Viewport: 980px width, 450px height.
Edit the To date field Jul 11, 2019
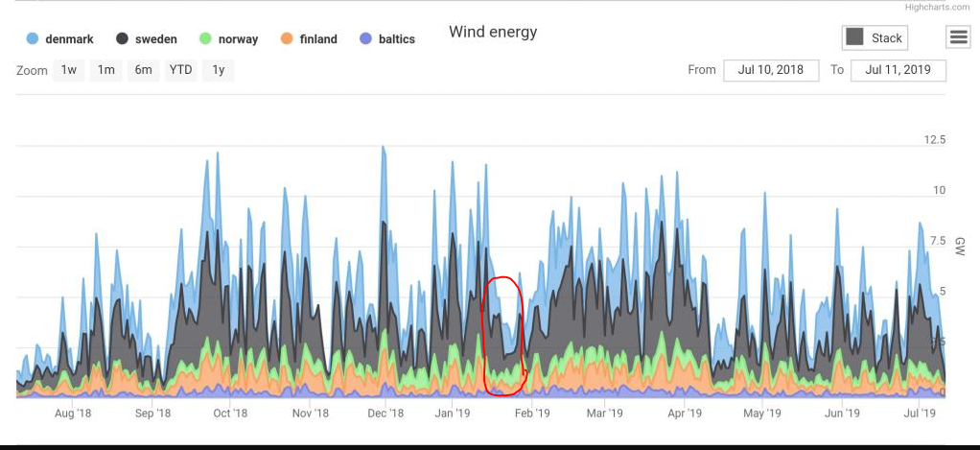coord(898,70)
